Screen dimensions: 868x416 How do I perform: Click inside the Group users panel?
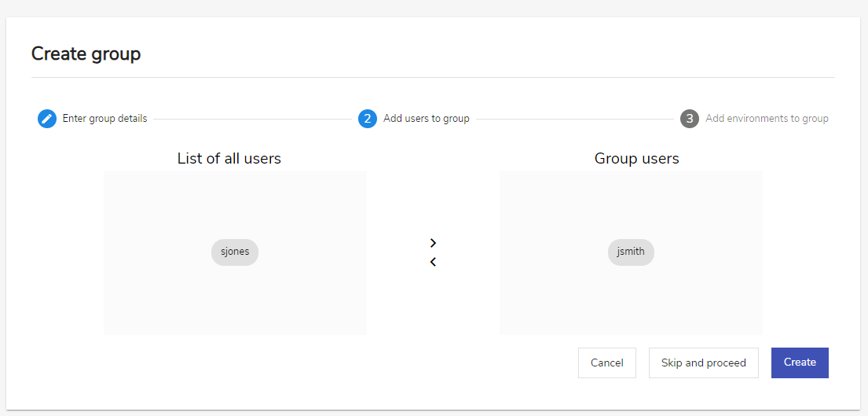(631, 252)
